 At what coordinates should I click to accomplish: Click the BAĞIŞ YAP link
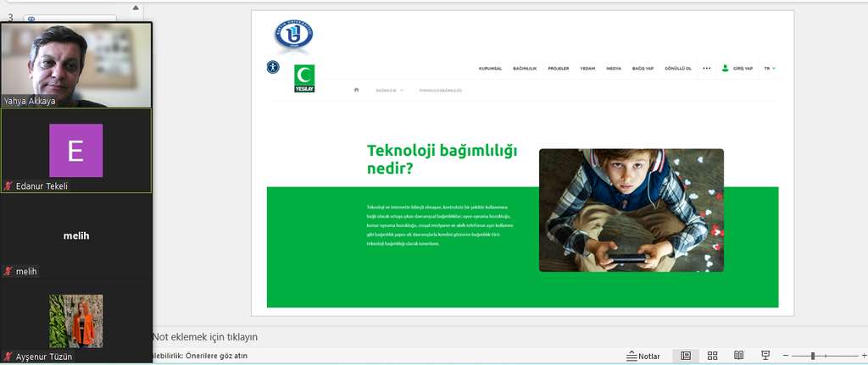point(643,68)
